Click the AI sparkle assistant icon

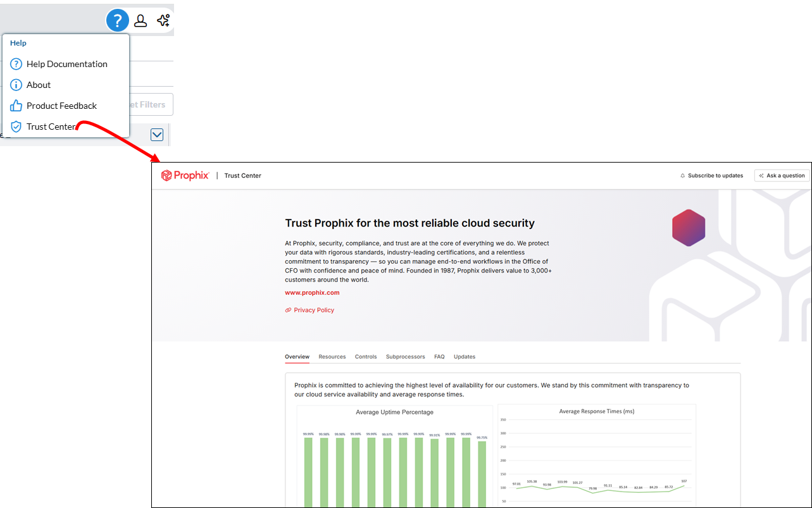(163, 21)
